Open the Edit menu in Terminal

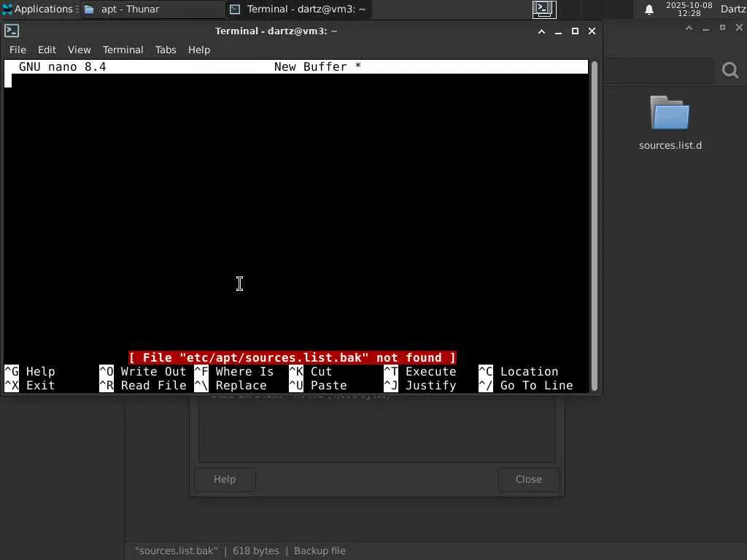click(47, 50)
